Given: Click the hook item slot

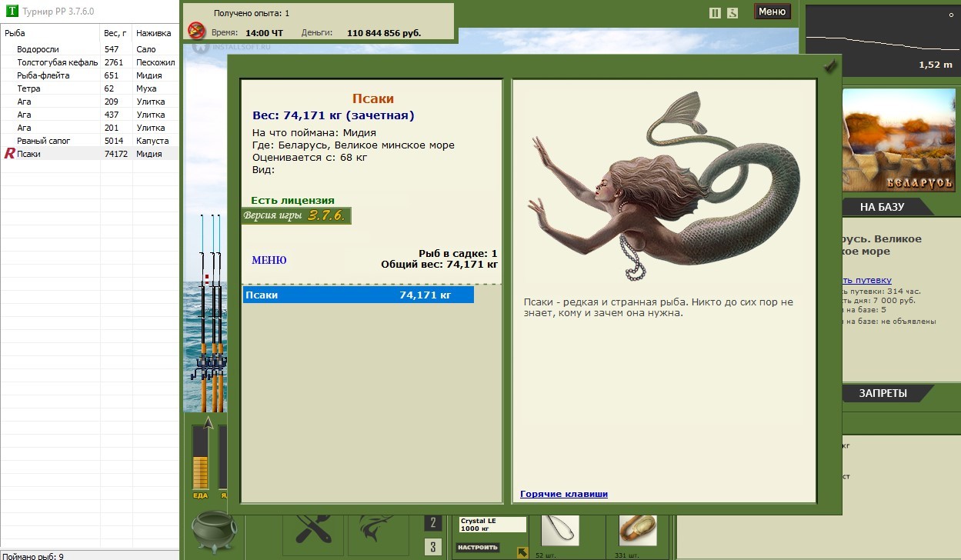Looking at the screenshot, I should [559, 529].
